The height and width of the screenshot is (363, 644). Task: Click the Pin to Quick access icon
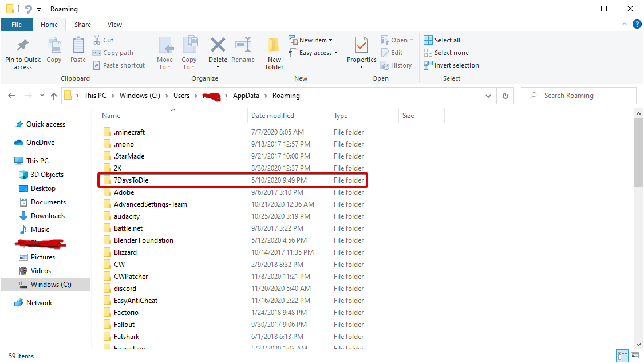click(23, 46)
